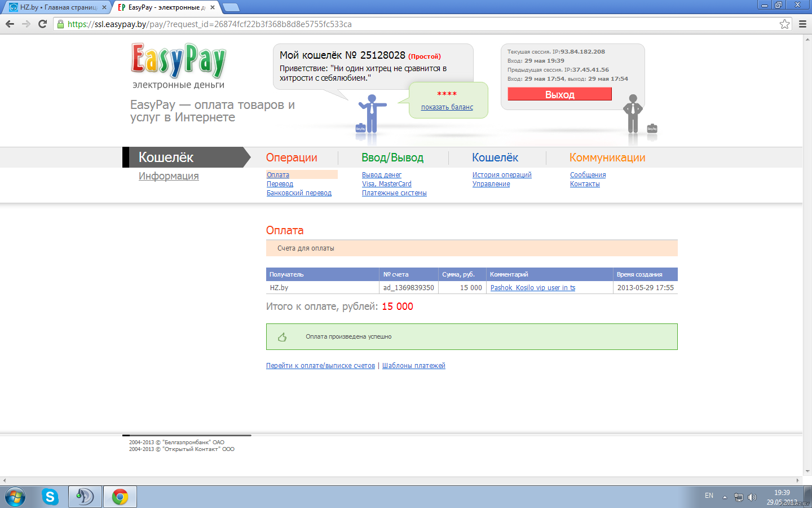Click the network tray icon
Screen dimensions: 812x508
pos(738,497)
